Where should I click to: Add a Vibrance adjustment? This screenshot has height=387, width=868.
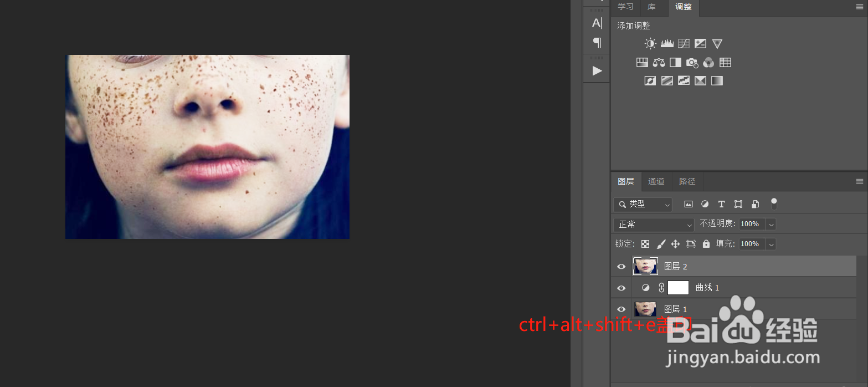click(717, 43)
